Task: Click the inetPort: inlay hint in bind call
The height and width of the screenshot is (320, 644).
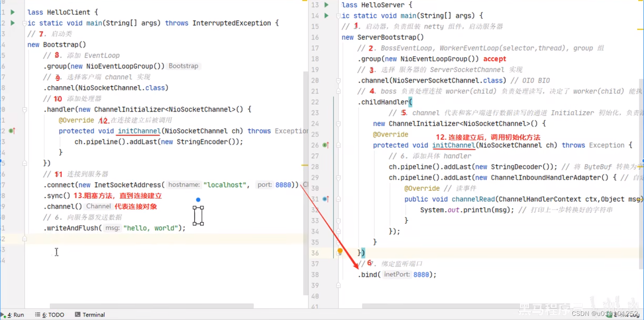Action: pyautogui.click(x=397, y=275)
